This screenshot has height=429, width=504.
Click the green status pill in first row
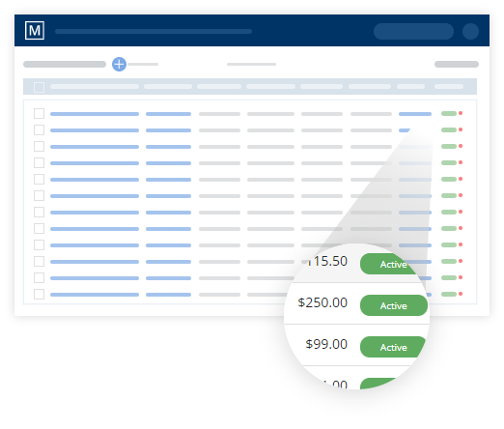[x=449, y=113]
